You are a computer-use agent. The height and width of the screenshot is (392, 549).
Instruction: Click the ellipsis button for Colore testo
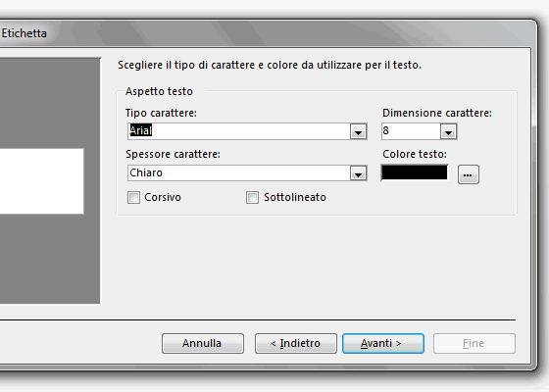click(x=469, y=174)
